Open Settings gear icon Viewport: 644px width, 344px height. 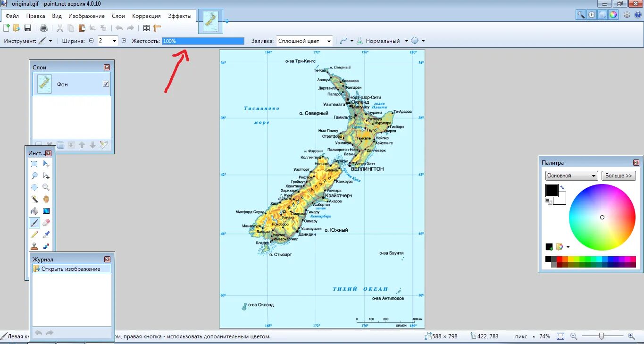pos(627,15)
